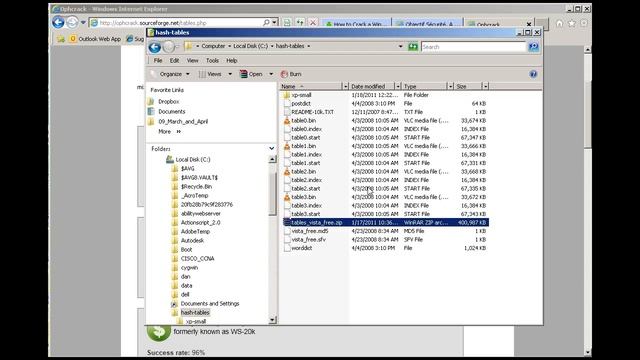Select CISCO_CCNA folder in tree

pyautogui.click(x=197, y=258)
